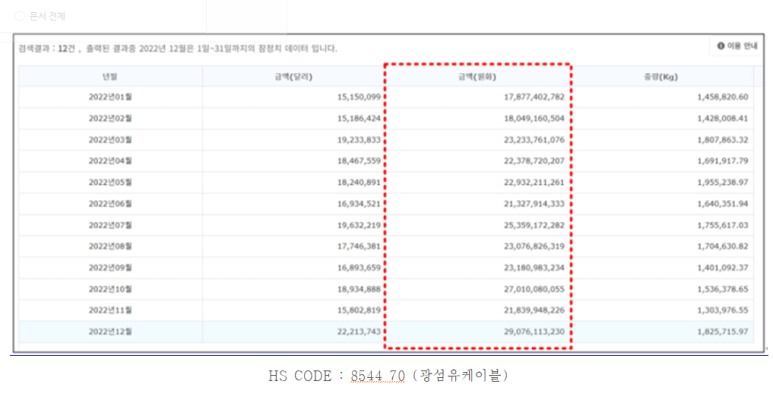Click won amount 27,010,080,055

click(x=534, y=289)
